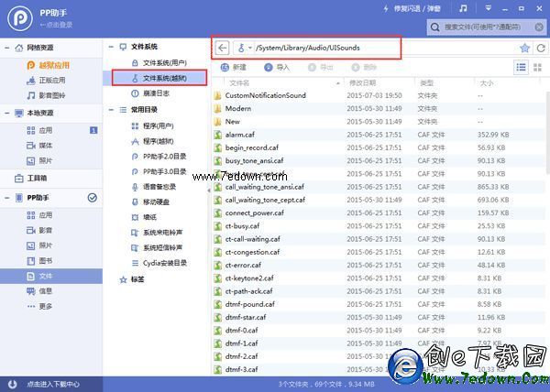550x392 pixels.
Task: Open 崩溃日志 crash logs
Action: click(x=150, y=93)
